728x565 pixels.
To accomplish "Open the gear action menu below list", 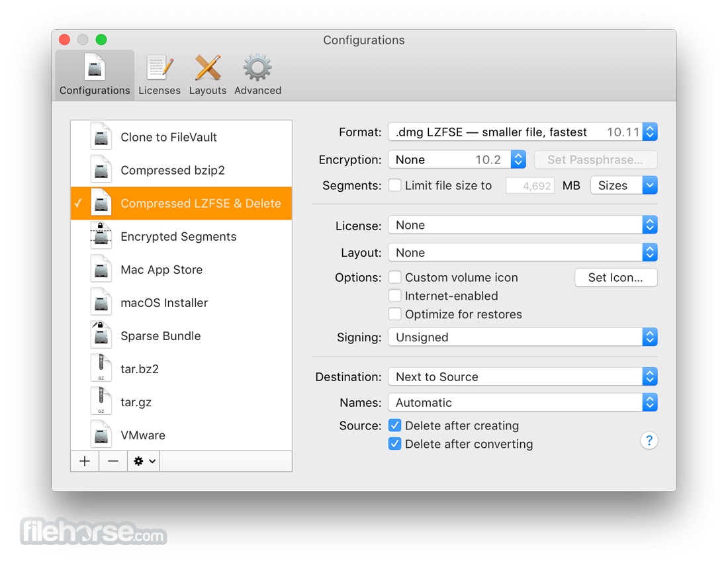I will (x=144, y=461).
